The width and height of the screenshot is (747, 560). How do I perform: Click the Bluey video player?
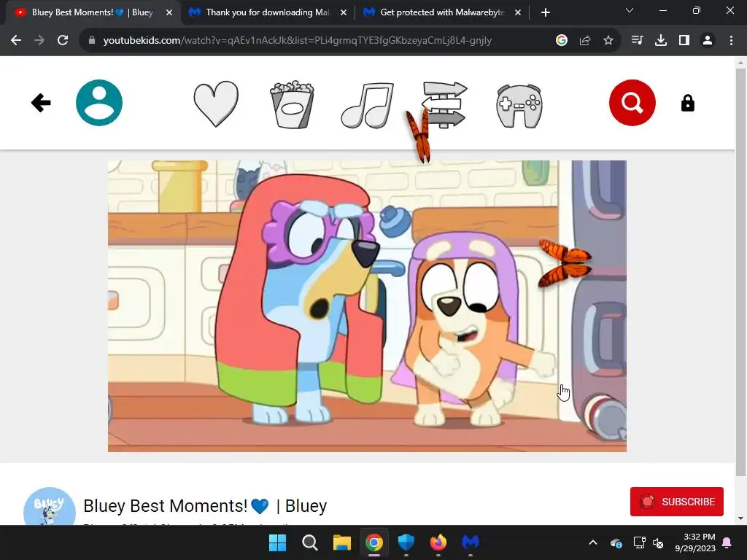pyautogui.click(x=367, y=306)
